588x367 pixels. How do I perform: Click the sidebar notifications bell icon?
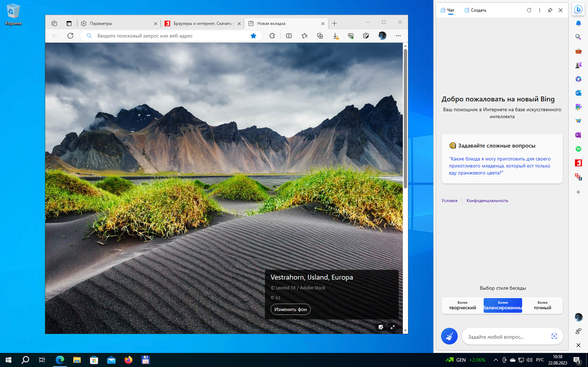(578, 24)
